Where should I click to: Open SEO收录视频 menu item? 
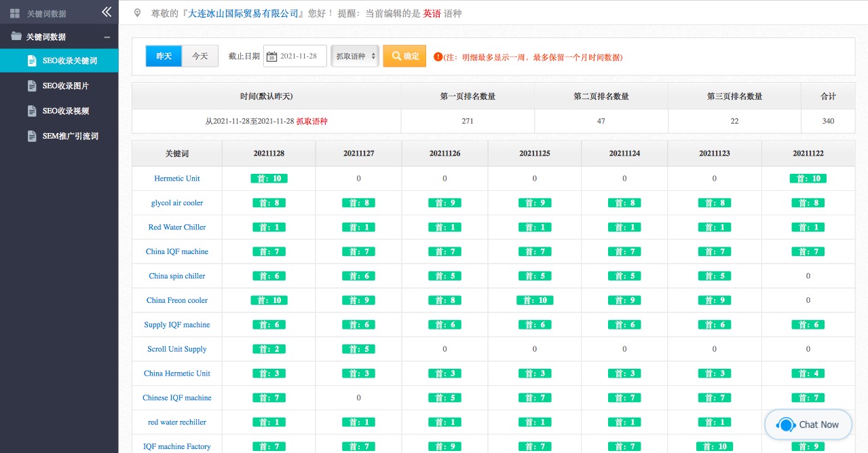pyautogui.click(x=59, y=111)
